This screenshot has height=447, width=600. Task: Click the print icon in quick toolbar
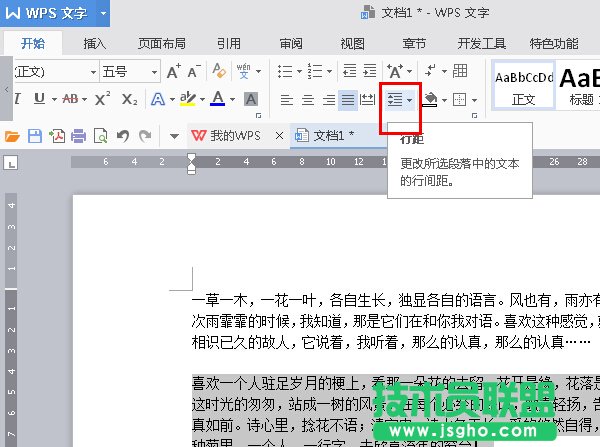[78, 135]
